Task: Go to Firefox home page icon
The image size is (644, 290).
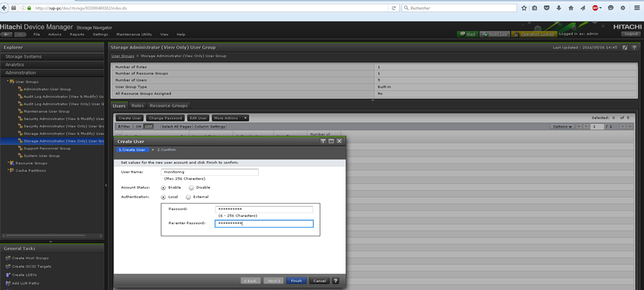Action: coord(571,8)
